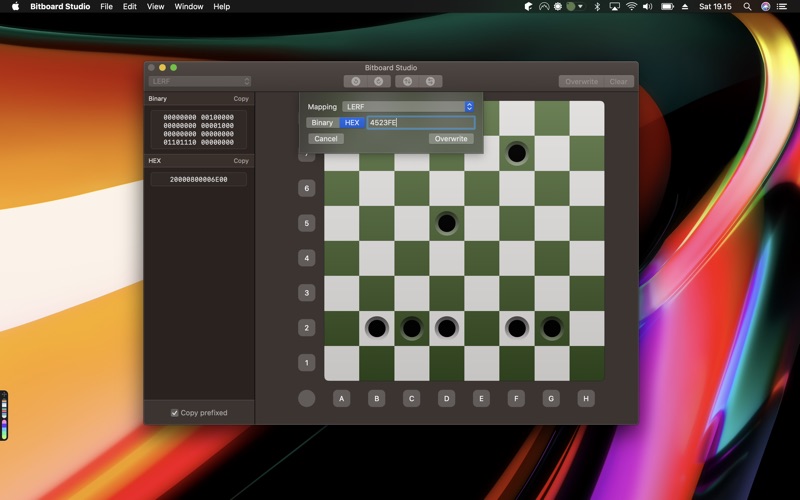Screen dimensions: 800x500
Task: Click the binary value text block
Action: pos(198,130)
